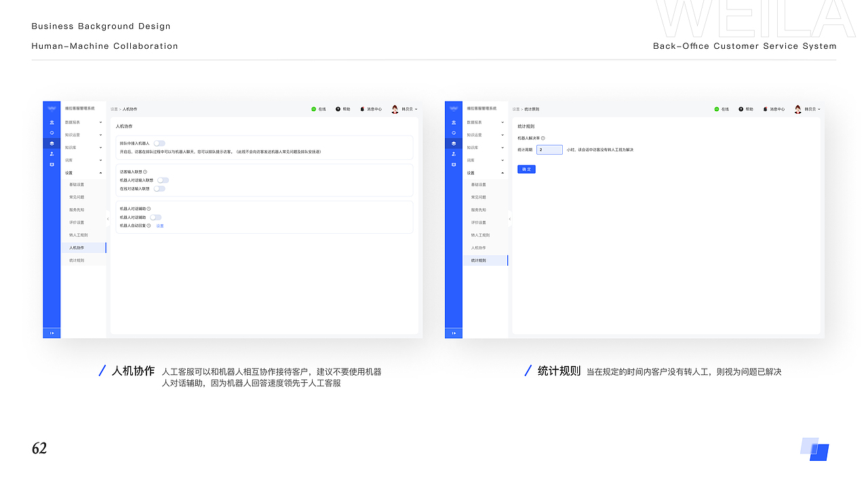Expand blue sidebar via bottom arrow in 人机协作 screen
This screenshot has height=488, width=868.
pos(52,333)
